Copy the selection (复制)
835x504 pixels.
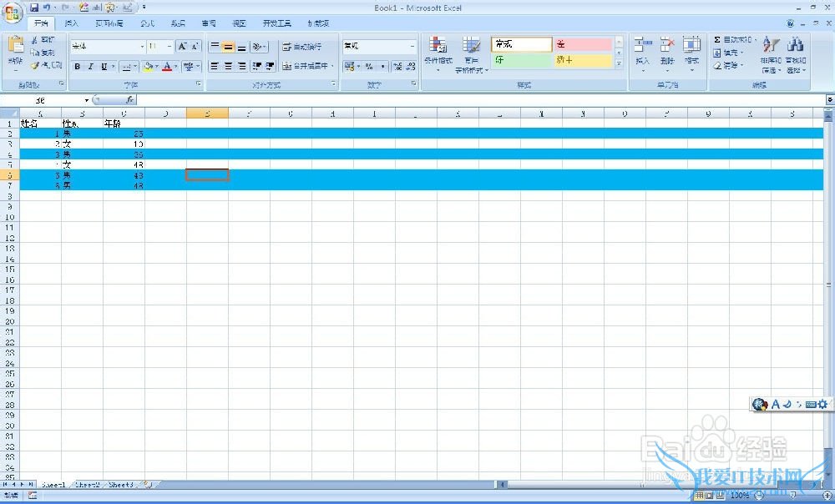click(43, 53)
